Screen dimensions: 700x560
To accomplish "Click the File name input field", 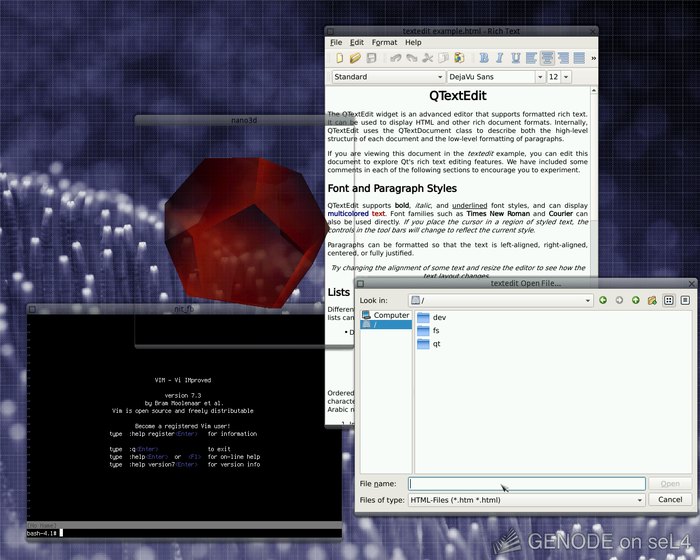I will 527,484.
